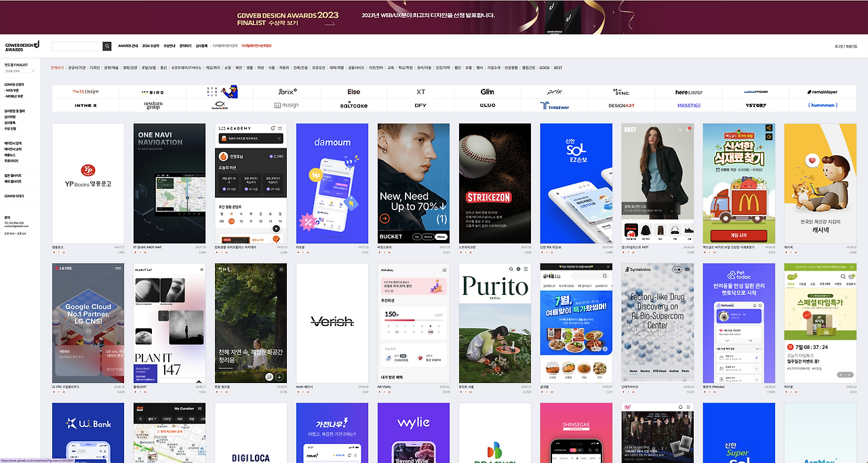Click the search magnifier icon

pyautogui.click(x=106, y=46)
